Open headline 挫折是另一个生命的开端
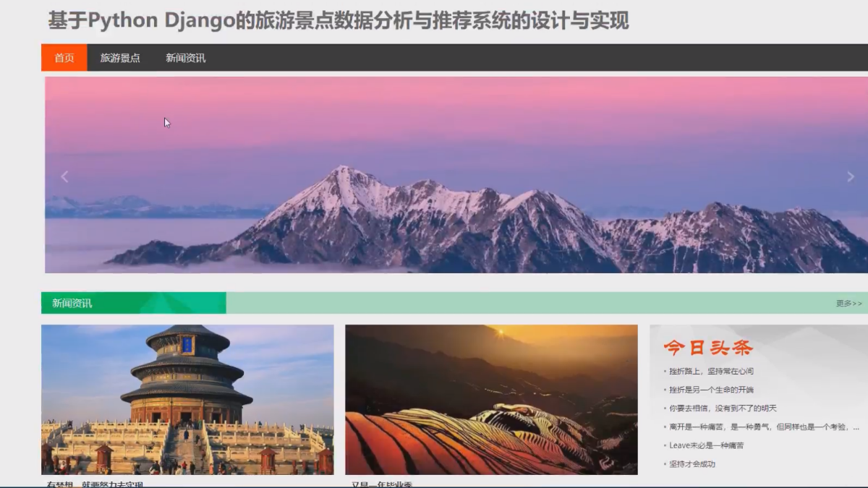This screenshot has width=868, height=488. point(711,390)
